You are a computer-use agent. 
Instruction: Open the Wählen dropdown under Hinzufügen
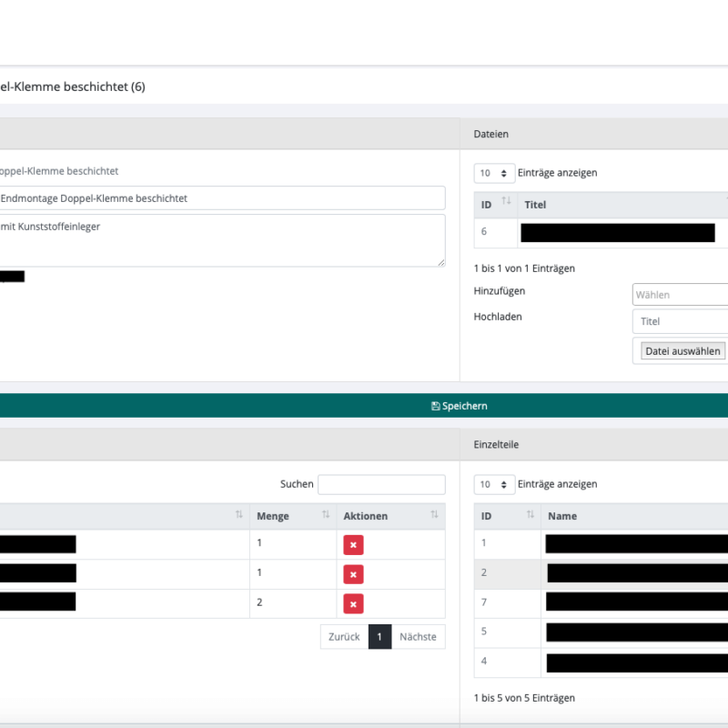click(x=679, y=295)
